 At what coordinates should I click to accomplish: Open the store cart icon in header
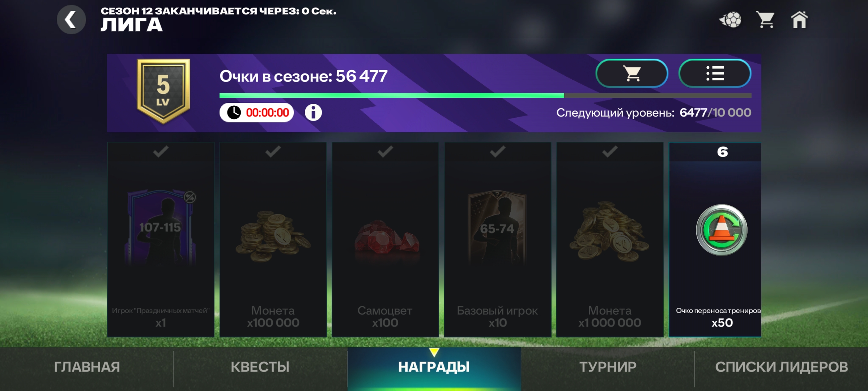(x=765, y=20)
